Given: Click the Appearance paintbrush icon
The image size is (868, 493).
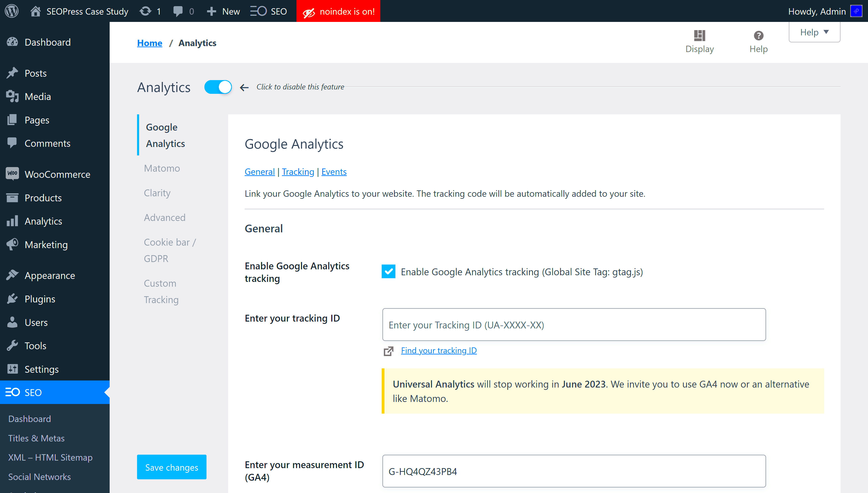Looking at the screenshot, I should [x=12, y=275].
